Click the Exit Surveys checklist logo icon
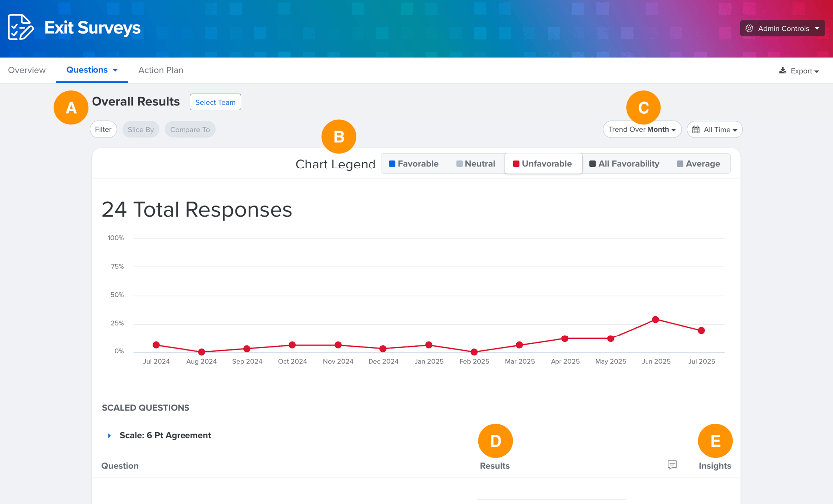The width and height of the screenshot is (833, 504). click(x=21, y=27)
